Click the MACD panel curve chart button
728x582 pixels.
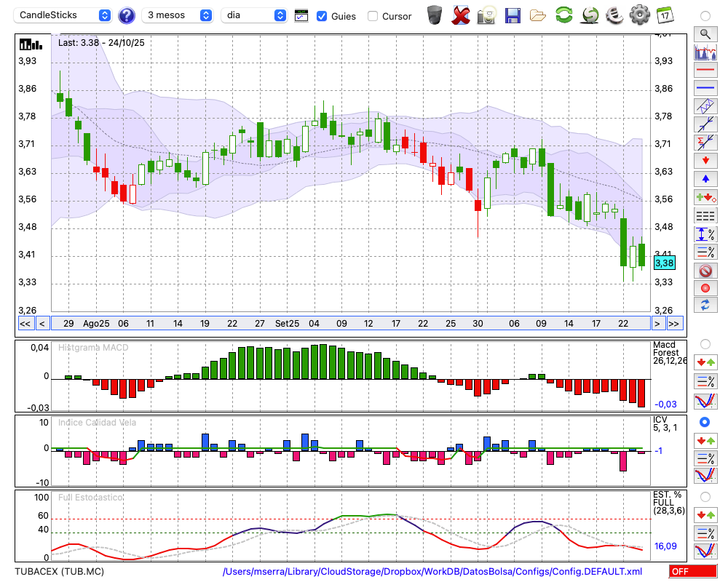click(x=705, y=401)
